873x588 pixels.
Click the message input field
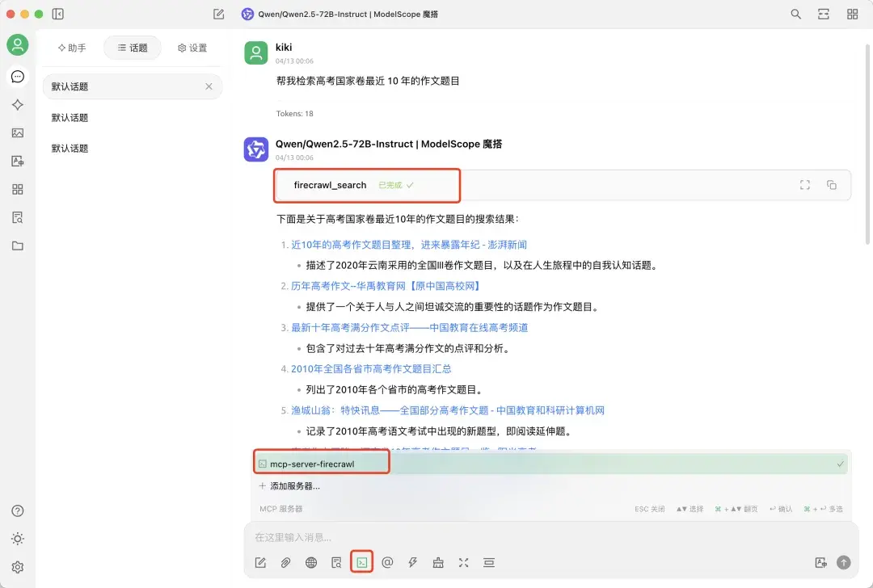click(x=550, y=537)
